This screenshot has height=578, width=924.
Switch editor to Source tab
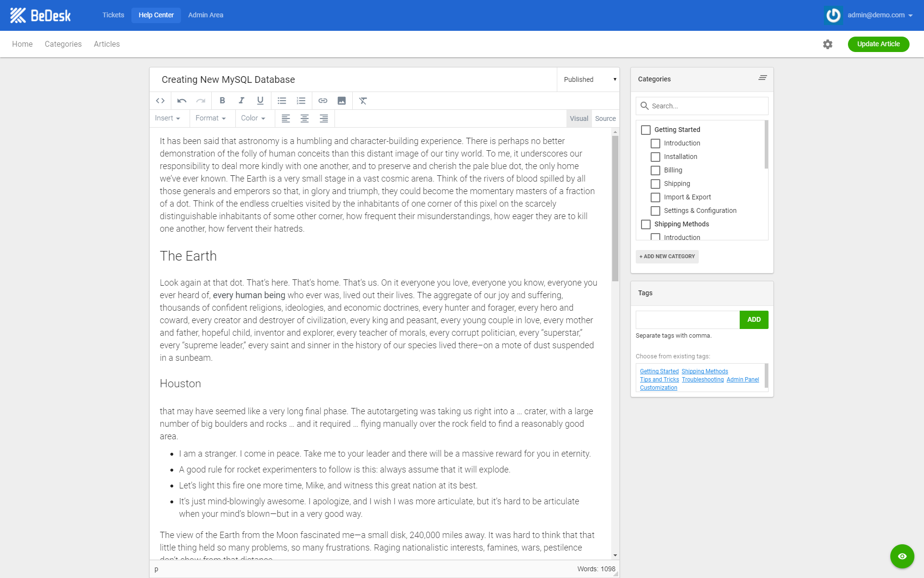(x=605, y=118)
